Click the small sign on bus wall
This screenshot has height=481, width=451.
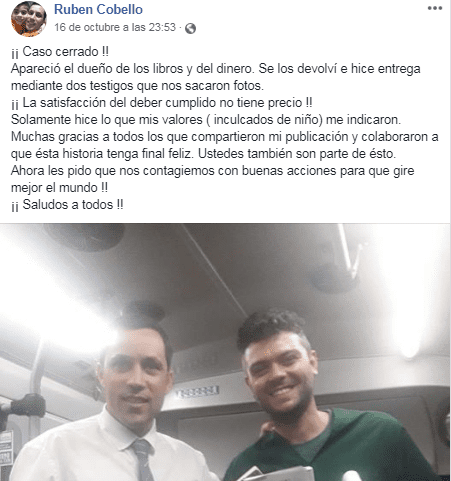click(197, 391)
